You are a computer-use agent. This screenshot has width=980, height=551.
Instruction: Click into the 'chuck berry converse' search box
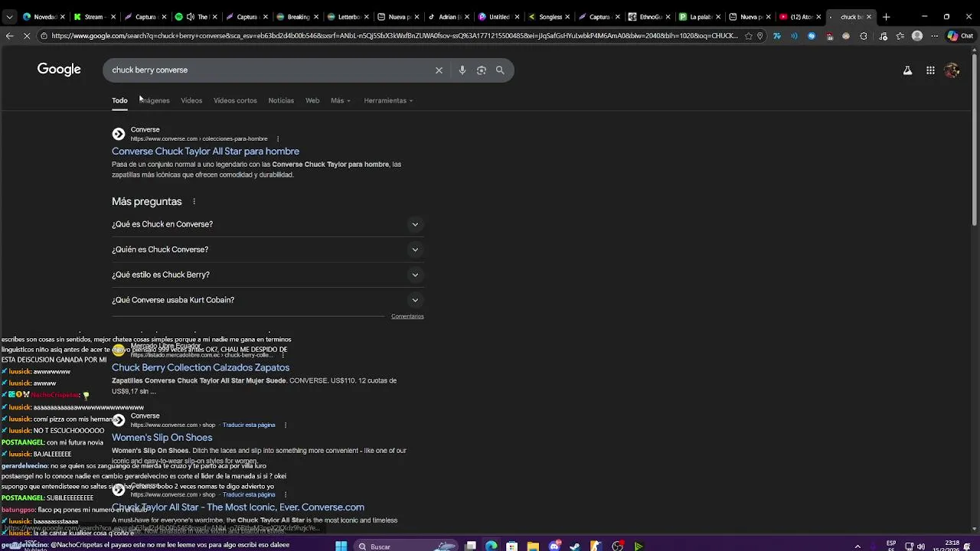(268, 70)
